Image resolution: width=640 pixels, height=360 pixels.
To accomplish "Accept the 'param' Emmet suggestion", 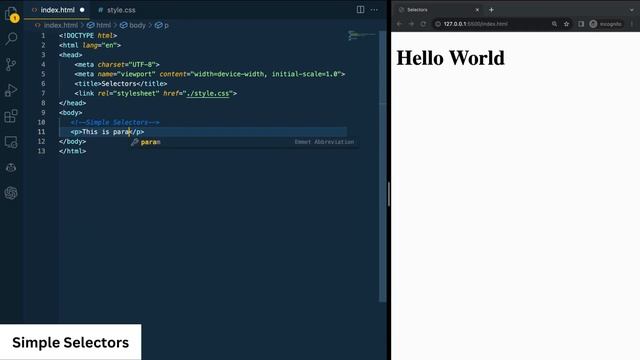I will click(x=244, y=142).
